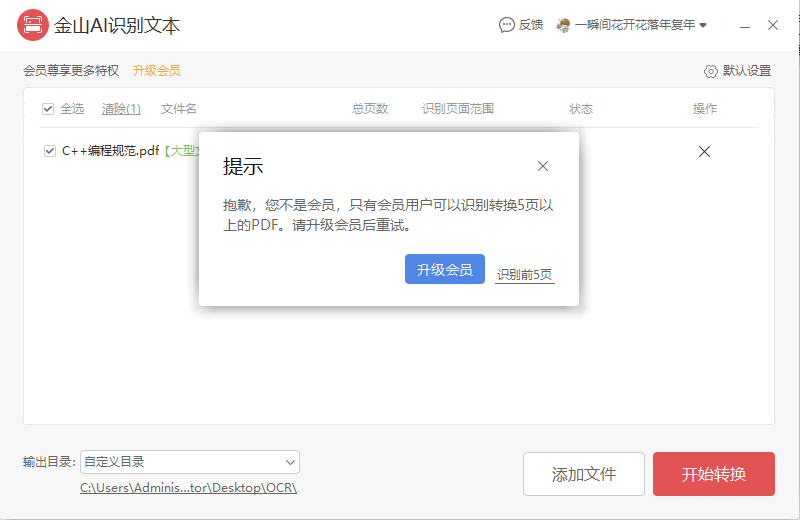Click the 操作 column header
The width and height of the screenshot is (800, 520).
pyautogui.click(x=705, y=109)
